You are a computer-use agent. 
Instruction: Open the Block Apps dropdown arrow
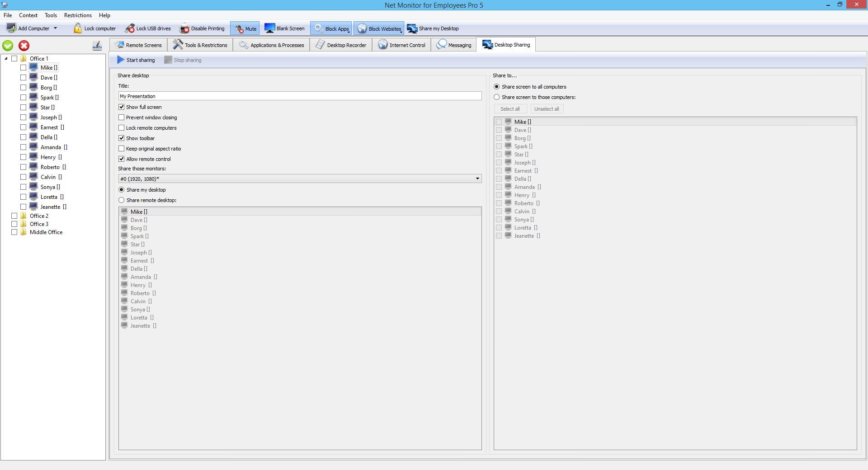pyautogui.click(x=349, y=32)
